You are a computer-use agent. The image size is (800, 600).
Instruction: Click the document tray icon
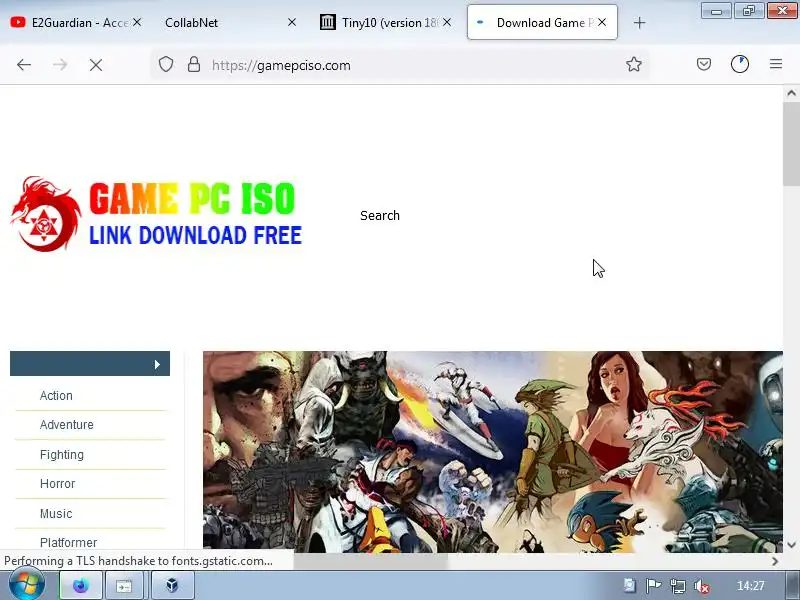629,585
